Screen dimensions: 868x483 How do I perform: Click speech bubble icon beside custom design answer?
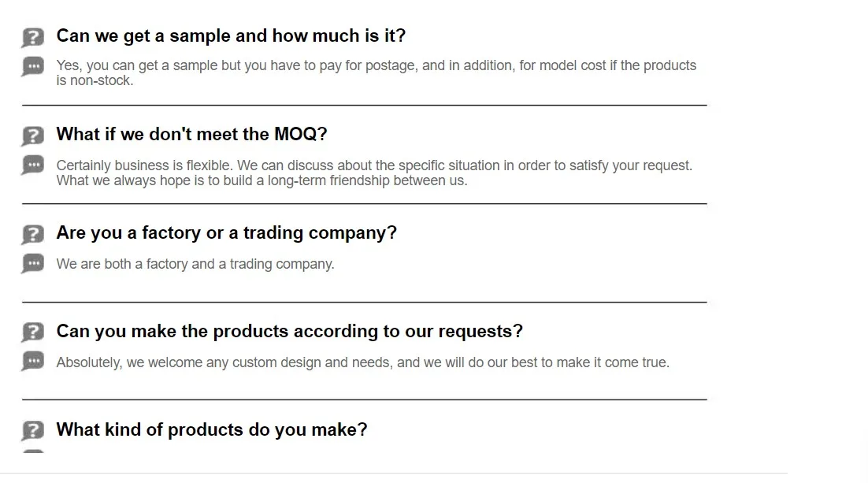32,362
